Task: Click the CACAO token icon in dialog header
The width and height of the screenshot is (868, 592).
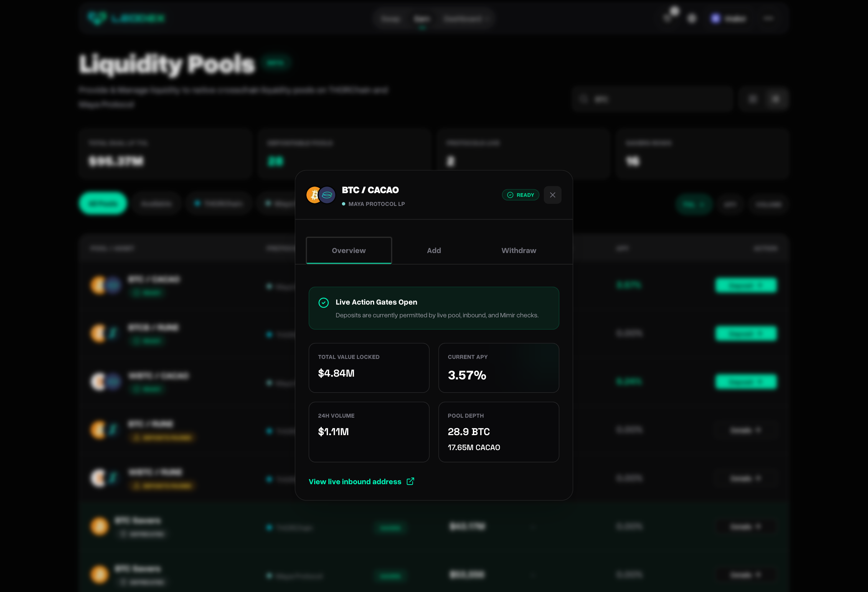Action: (327, 195)
